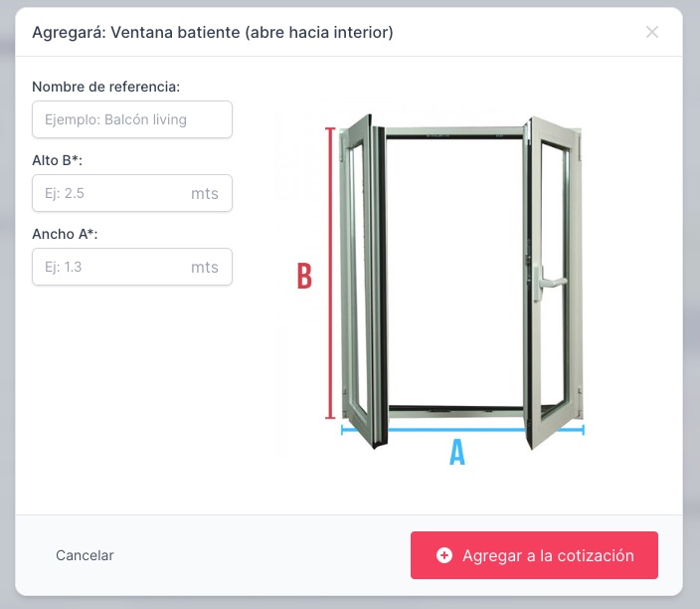The width and height of the screenshot is (700, 609).
Task: Close the dialog with the X icon
Action: [x=652, y=32]
